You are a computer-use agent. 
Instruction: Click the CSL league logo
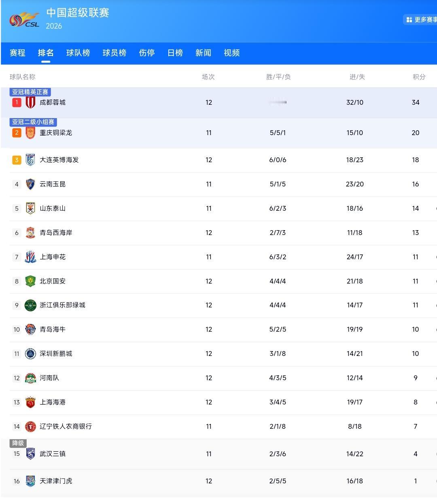[x=24, y=19]
